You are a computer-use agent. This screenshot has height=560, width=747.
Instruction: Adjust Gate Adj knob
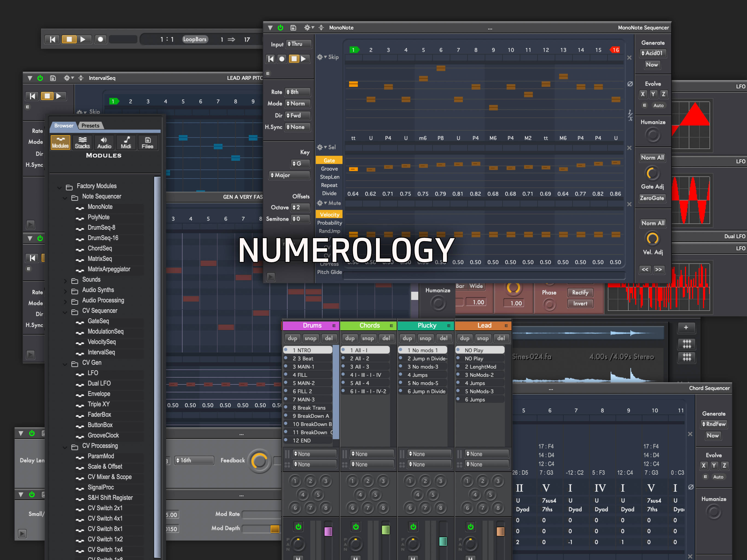pyautogui.click(x=652, y=173)
